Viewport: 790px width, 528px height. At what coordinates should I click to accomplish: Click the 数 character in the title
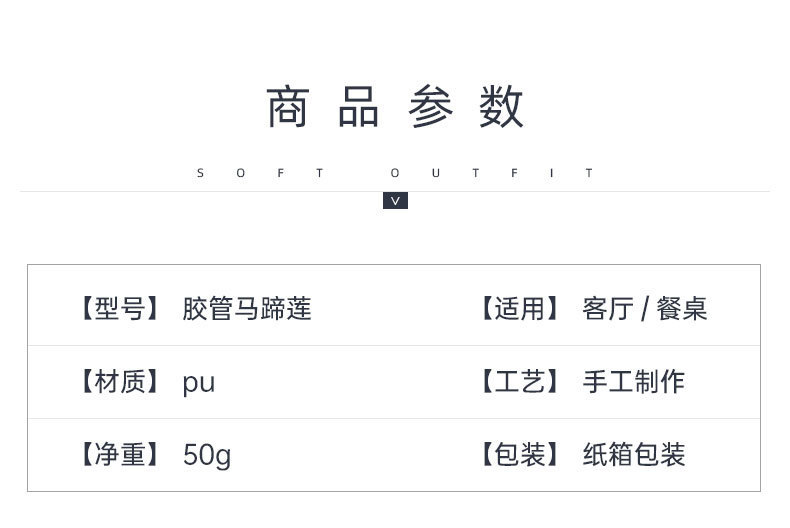click(x=502, y=107)
